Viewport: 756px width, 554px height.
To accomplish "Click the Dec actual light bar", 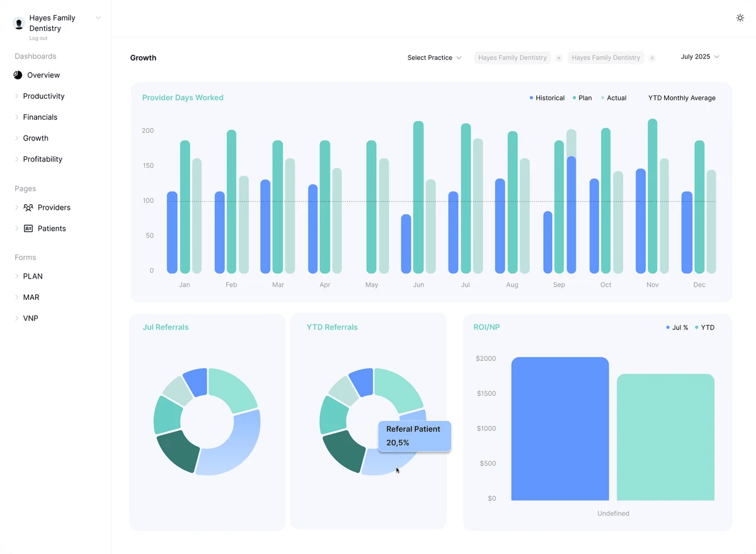I will click(711, 221).
